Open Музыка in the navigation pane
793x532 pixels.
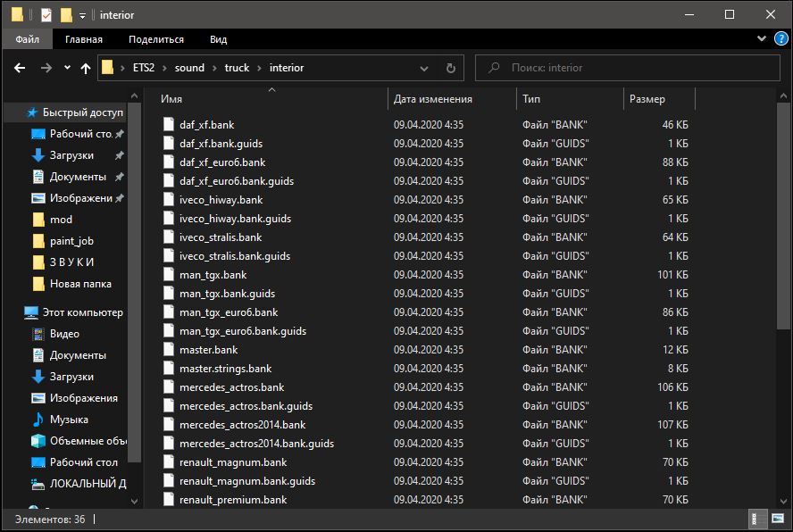tap(68, 420)
